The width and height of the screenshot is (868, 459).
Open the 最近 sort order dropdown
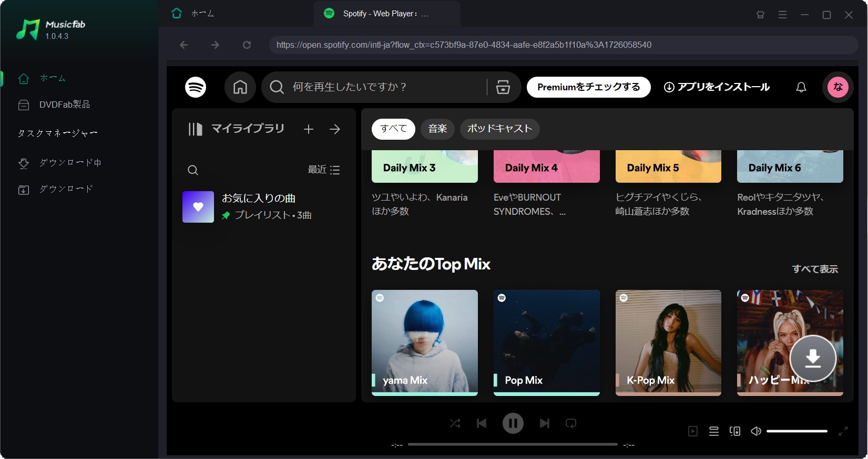[x=324, y=170]
